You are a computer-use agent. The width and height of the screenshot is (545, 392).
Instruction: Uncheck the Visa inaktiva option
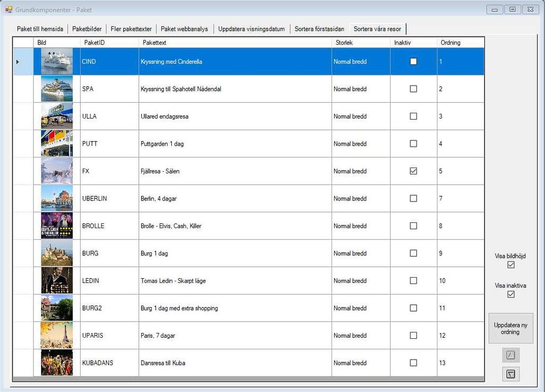click(510, 295)
